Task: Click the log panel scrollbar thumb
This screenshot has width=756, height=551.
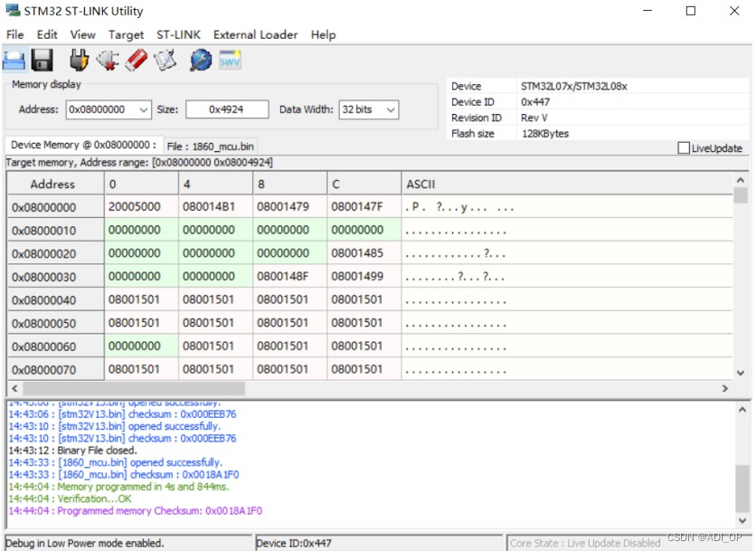Action: tap(742, 489)
